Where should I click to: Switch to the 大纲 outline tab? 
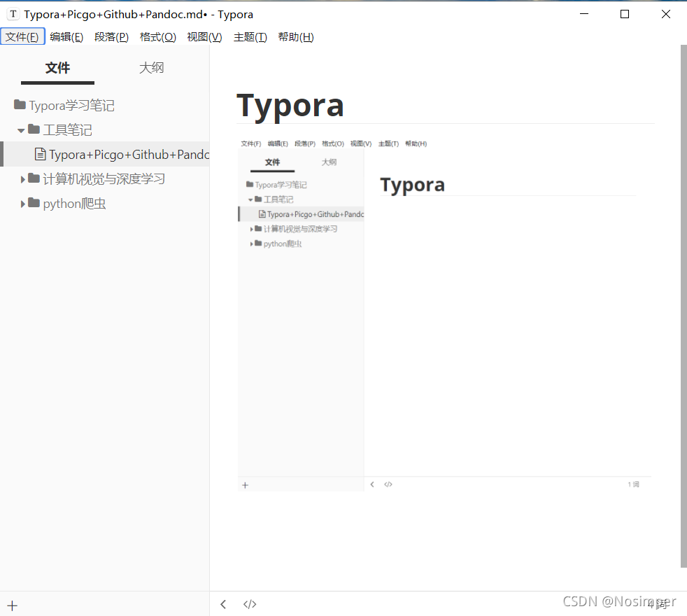[151, 68]
